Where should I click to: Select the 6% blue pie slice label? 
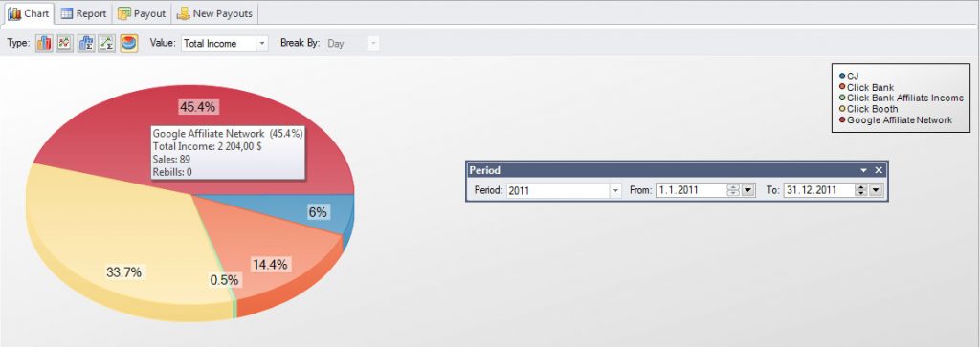318,212
